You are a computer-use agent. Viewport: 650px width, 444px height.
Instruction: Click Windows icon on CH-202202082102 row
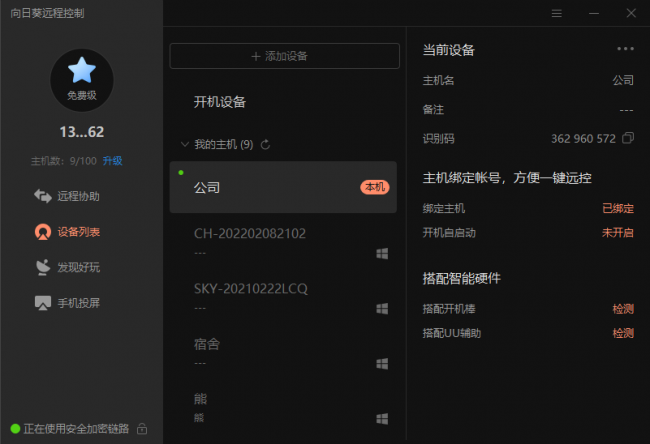pos(382,254)
